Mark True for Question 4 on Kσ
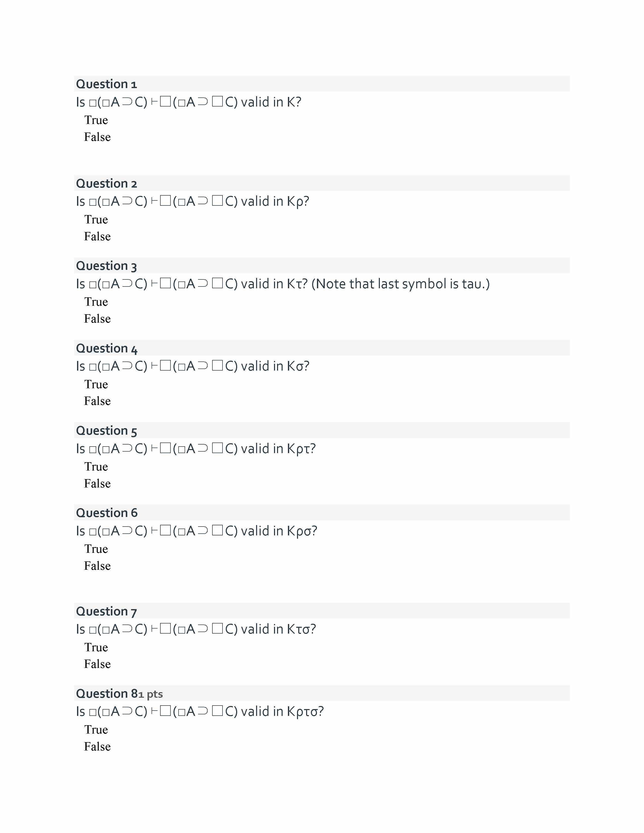 (96, 384)
